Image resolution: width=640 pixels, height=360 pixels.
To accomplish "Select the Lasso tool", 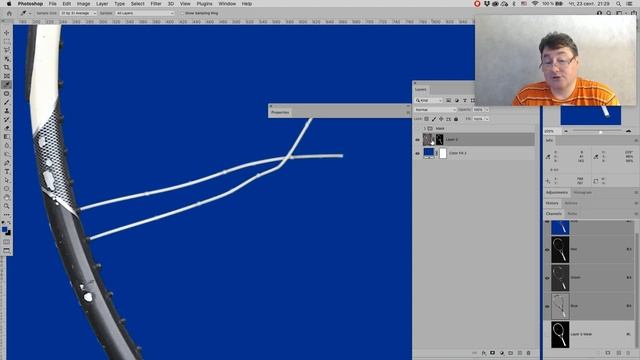I will (x=7, y=50).
